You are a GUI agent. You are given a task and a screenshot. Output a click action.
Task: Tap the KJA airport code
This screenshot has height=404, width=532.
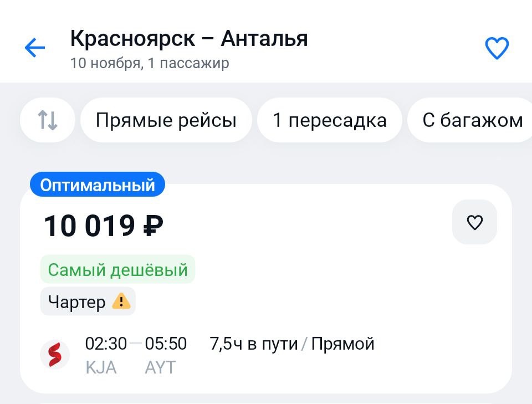[101, 367]
